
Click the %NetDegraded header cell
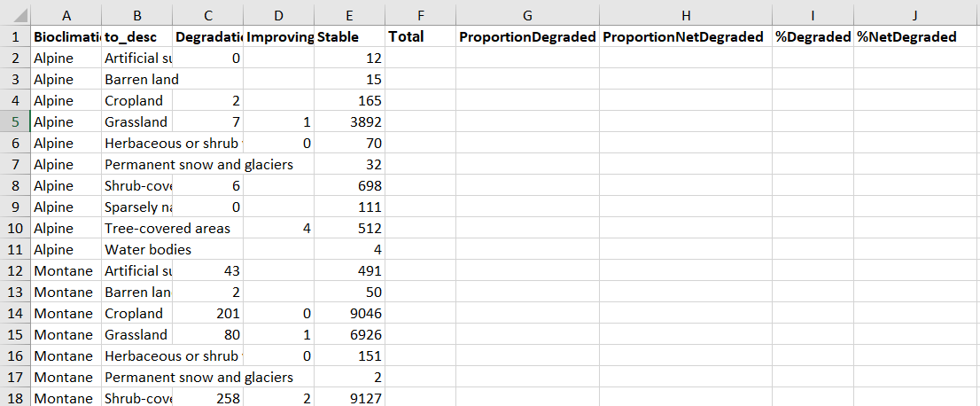tap(916, 37)
